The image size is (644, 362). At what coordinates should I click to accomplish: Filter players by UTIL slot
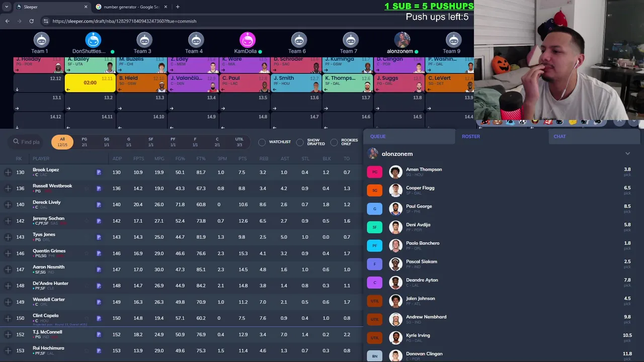coord(239,142)
